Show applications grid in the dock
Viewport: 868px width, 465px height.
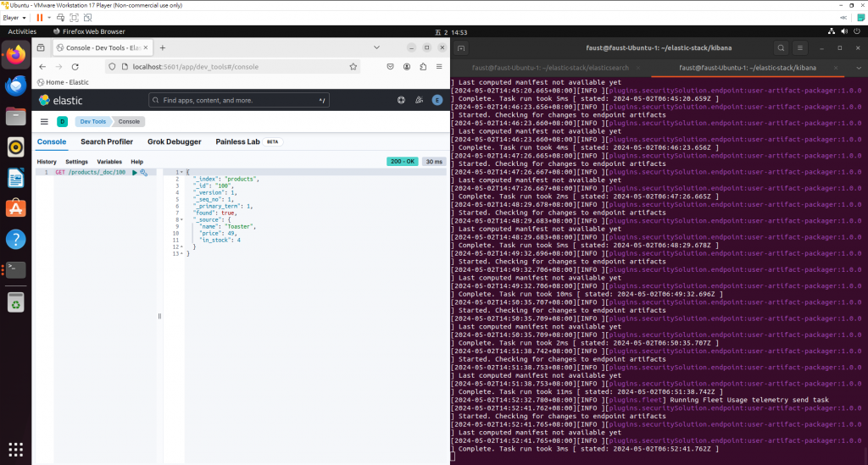(15, 450)
